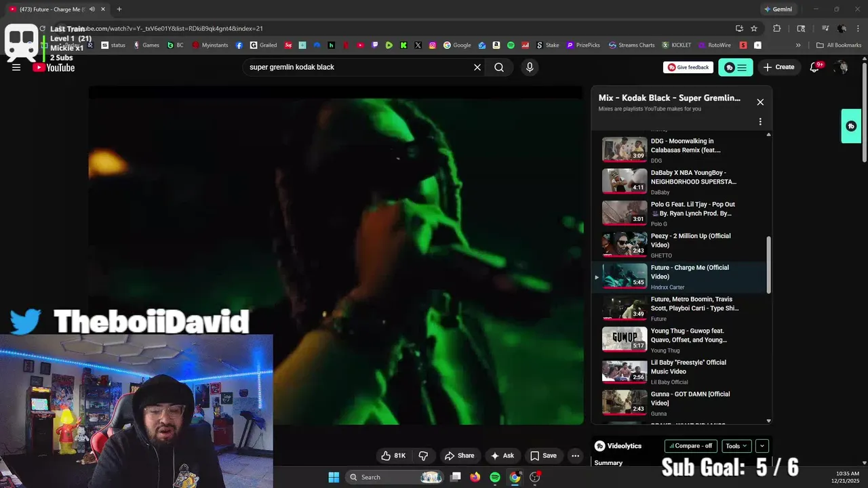Click the Create button
This screenshot has width=868, height=488.
point(778,67)
